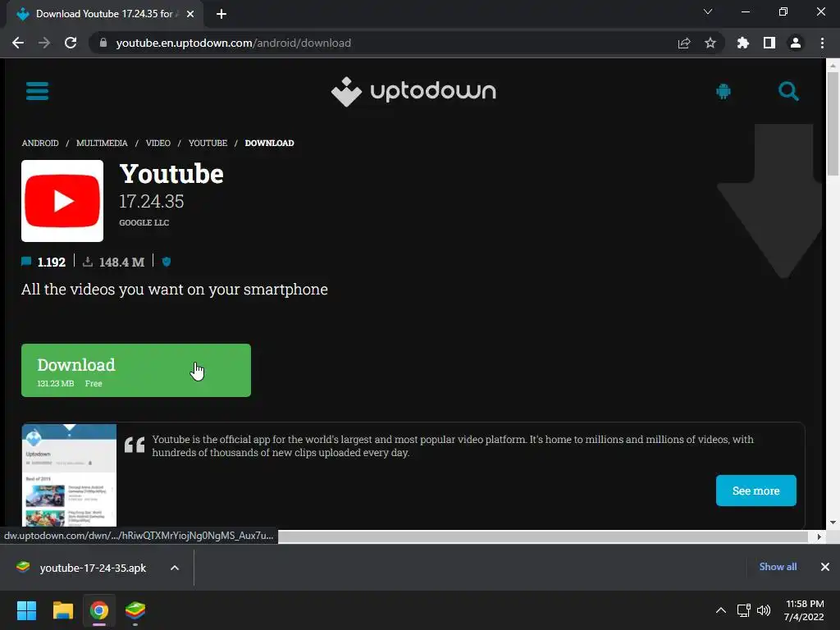The image size is (840, 630).
Task: Open the tab search chevron
Action: click(708, 11)
